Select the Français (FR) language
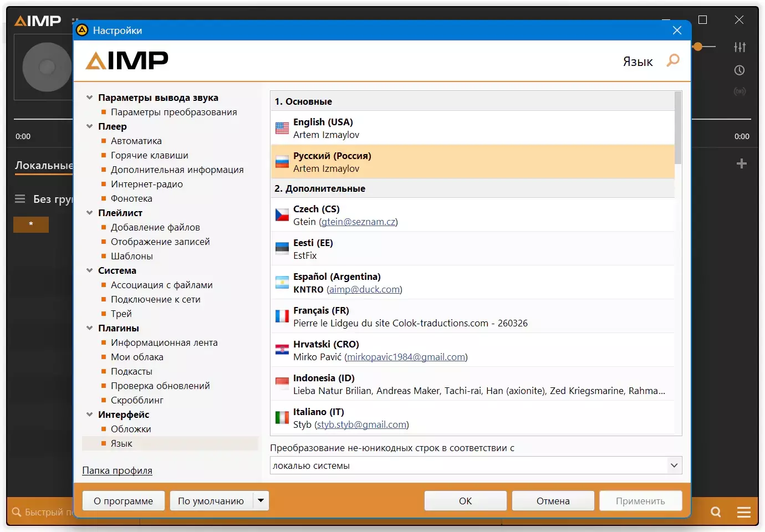The image size is (765, 532). point(473,316)
